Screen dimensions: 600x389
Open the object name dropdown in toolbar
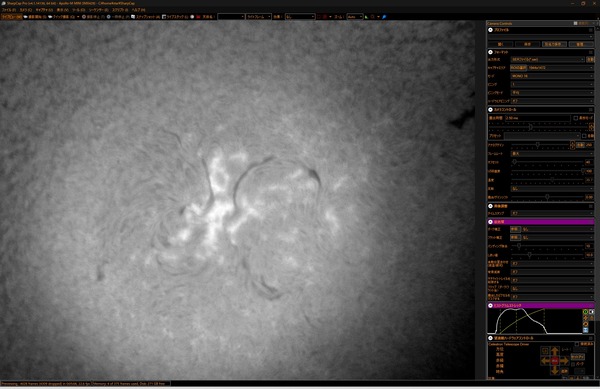(231, 17)
